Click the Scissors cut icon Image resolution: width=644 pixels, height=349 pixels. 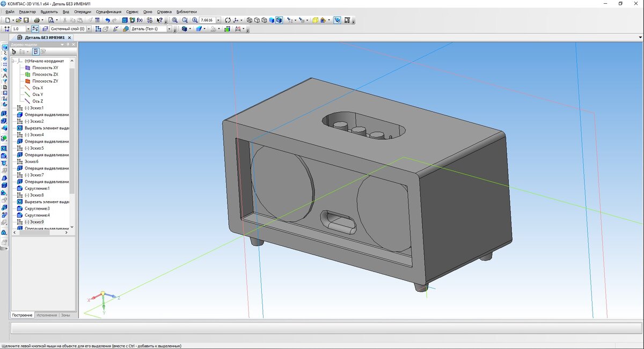(x=65, y=20)
